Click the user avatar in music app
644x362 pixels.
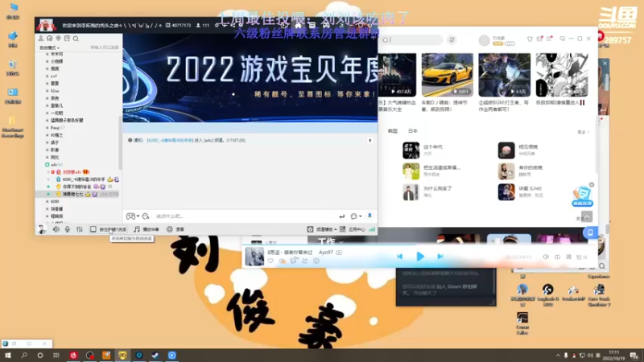[485, 39]
